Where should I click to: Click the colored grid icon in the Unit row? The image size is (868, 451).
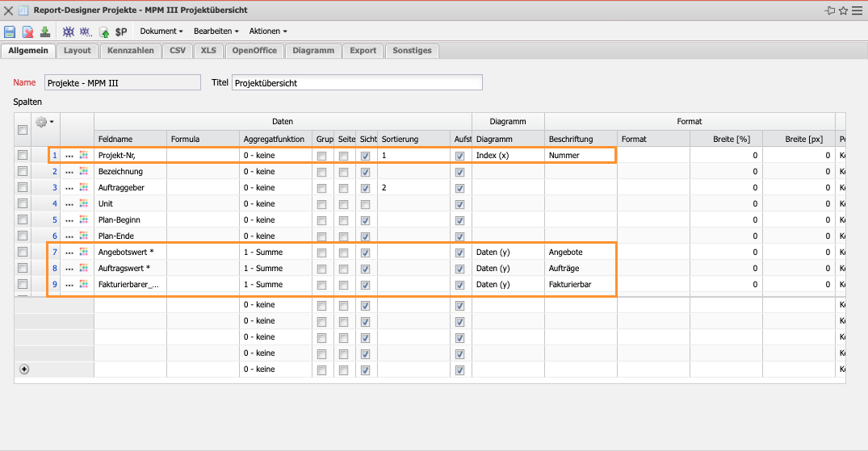[x=84, y=203]
